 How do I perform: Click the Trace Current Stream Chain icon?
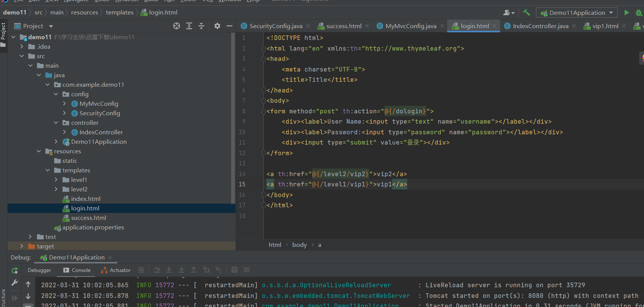pos(247,270)
